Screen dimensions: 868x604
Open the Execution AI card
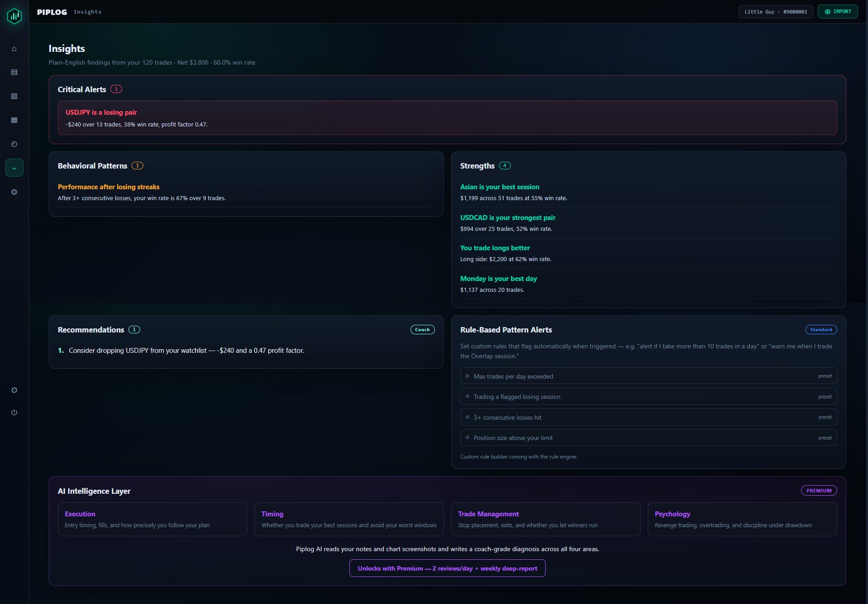click(152, 520)
